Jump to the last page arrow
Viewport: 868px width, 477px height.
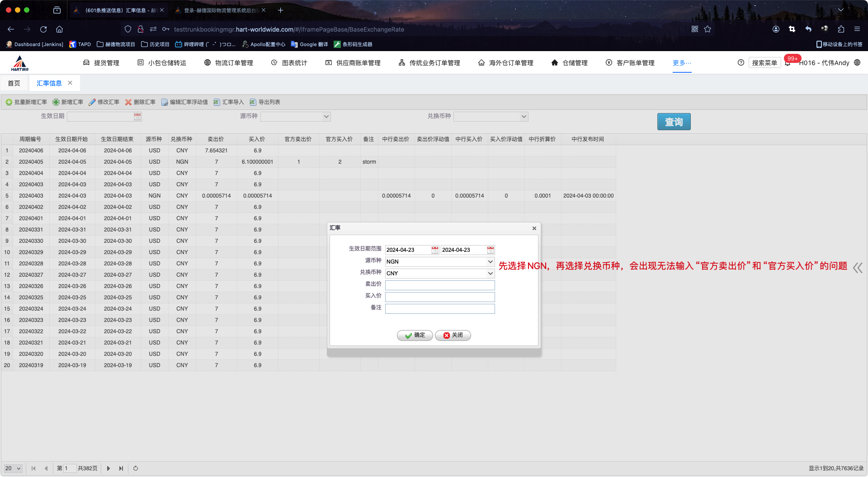tap(121, 468)
